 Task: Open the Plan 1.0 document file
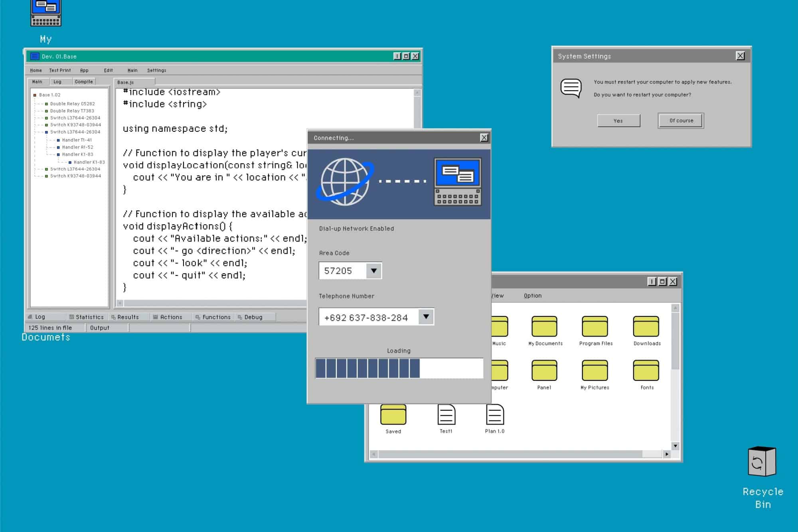coord(495,414)
